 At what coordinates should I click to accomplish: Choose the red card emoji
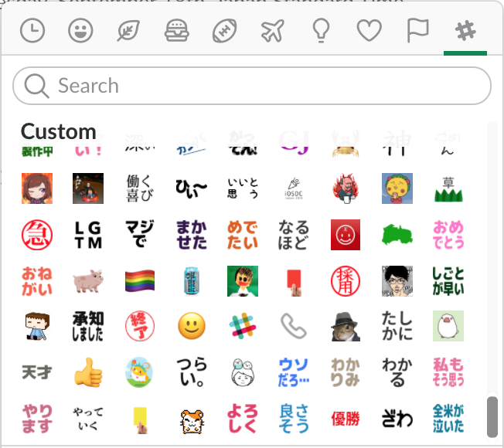[294, 282]
